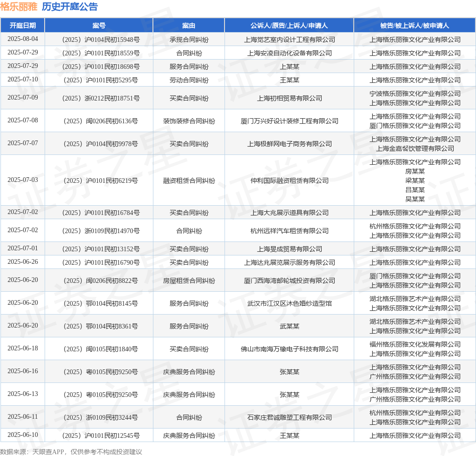Click plaintiff 厦门万兴好设计装修工程有限公司
The width and height of the screenshot is (476, 456).
pyautogui.click(x=289, y=121)
